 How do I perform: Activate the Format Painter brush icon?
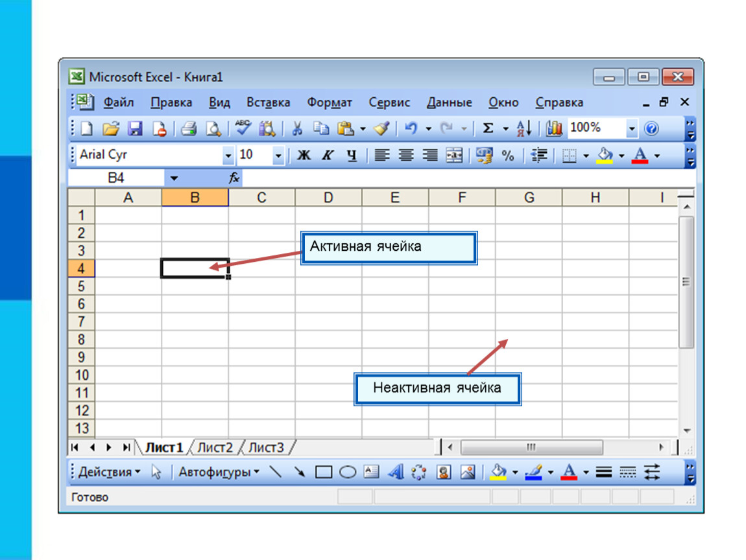pyautogui.click(x=381, y=128)
